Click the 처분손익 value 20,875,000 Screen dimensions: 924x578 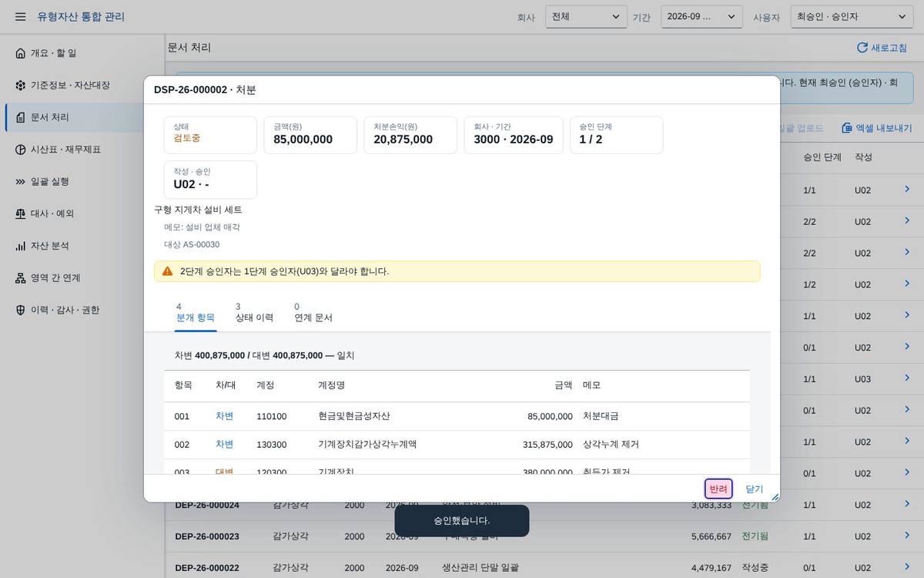pos(403,139)
